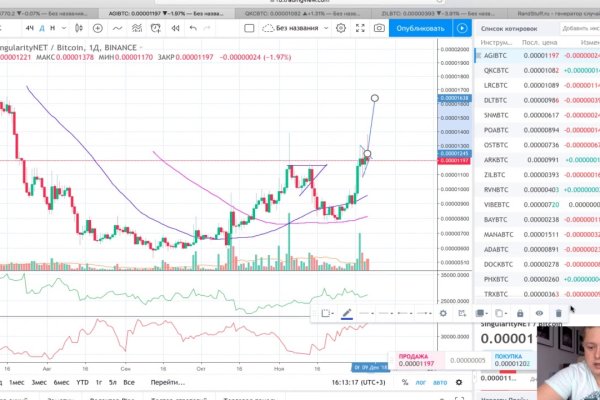Select ZILBTC in the watchlist
Viewport: 600px width, 400px height.
click(x=495, y=174)
